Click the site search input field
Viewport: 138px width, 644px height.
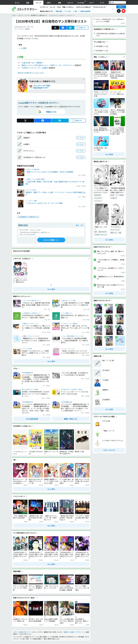(x=117, y=2)
